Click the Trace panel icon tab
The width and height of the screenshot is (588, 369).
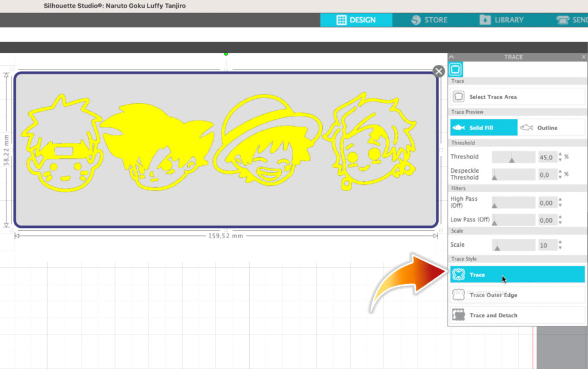coord(457,69)
